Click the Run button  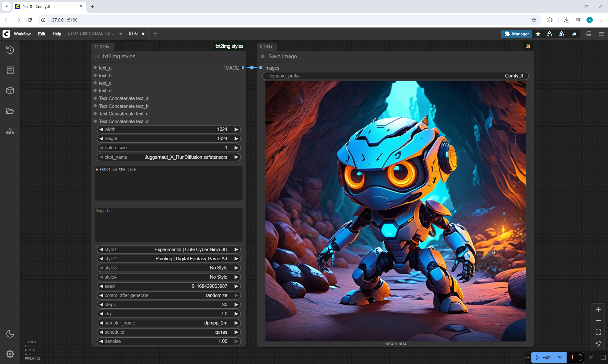point(543,357)
